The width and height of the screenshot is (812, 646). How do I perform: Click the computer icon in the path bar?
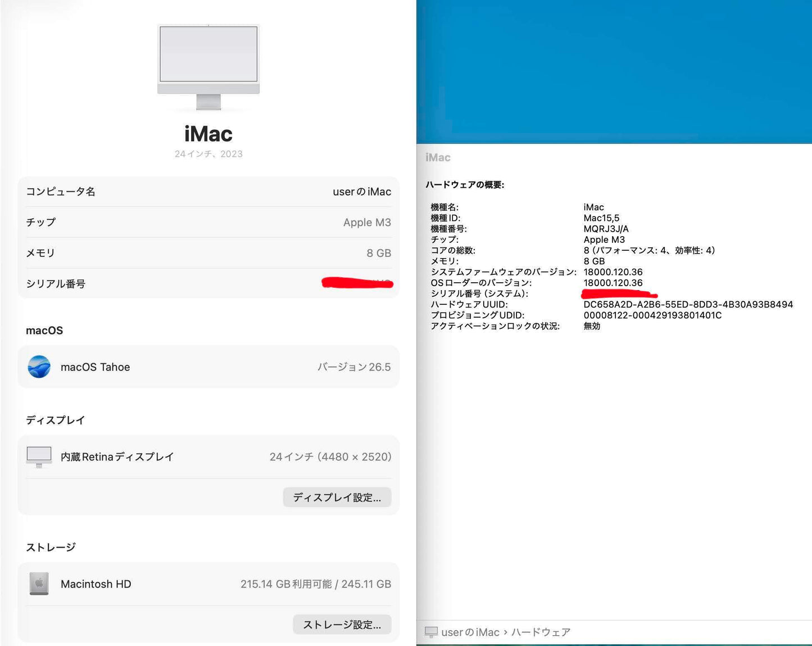pyautogui.click(x=431, y=633)
